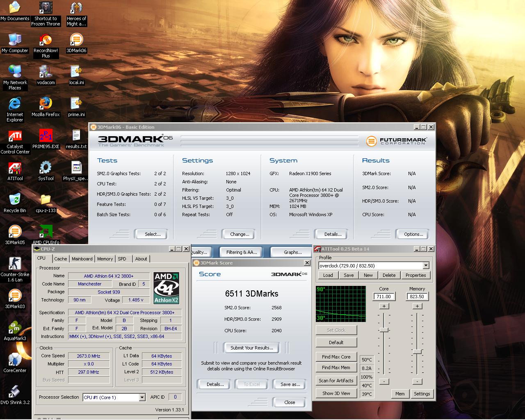Screen dimensions: 525x420
Task: Open the Recycle Bin
Action: [x=15, y=200]
